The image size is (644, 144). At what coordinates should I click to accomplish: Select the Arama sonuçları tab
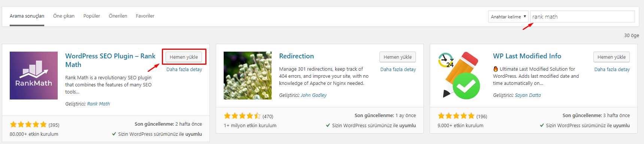27,16
